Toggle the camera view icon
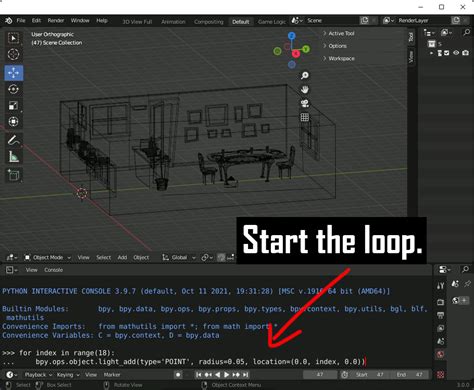Image resolution: width=474 pixels, height=390 pixels. click(x=305, y=103)
